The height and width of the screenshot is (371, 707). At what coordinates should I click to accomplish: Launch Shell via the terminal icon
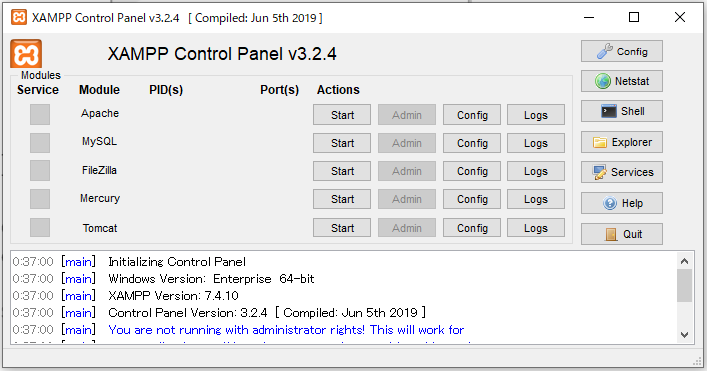tap(622, 111)
